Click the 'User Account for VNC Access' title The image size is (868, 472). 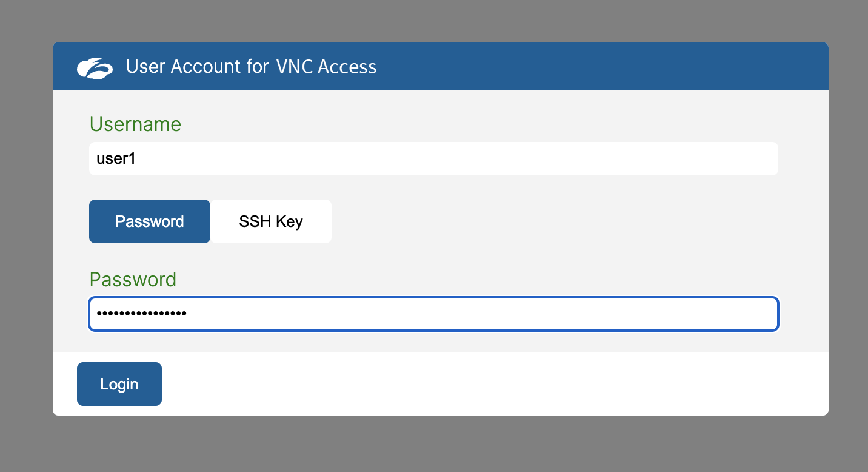tap(251, 67)
